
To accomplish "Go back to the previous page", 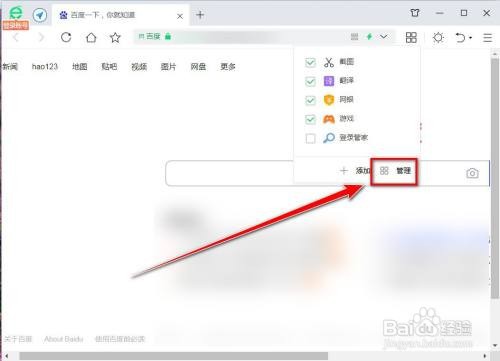I will pyautogui.click(x=16, y=37).
